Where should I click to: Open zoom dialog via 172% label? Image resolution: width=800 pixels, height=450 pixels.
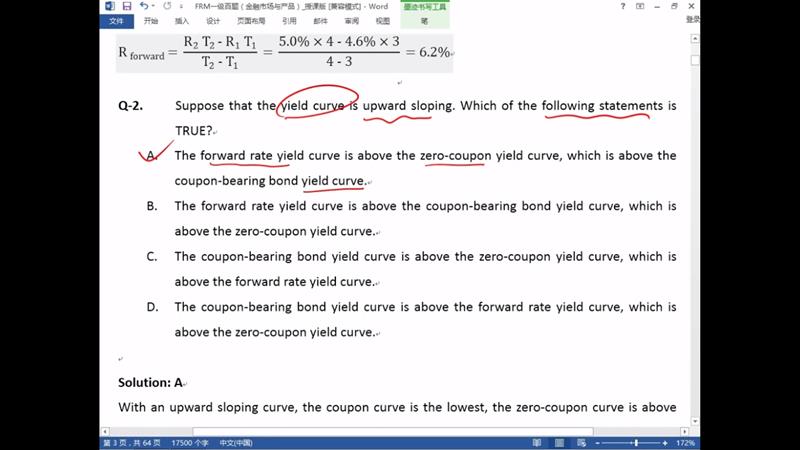click(x=685, y=443)
